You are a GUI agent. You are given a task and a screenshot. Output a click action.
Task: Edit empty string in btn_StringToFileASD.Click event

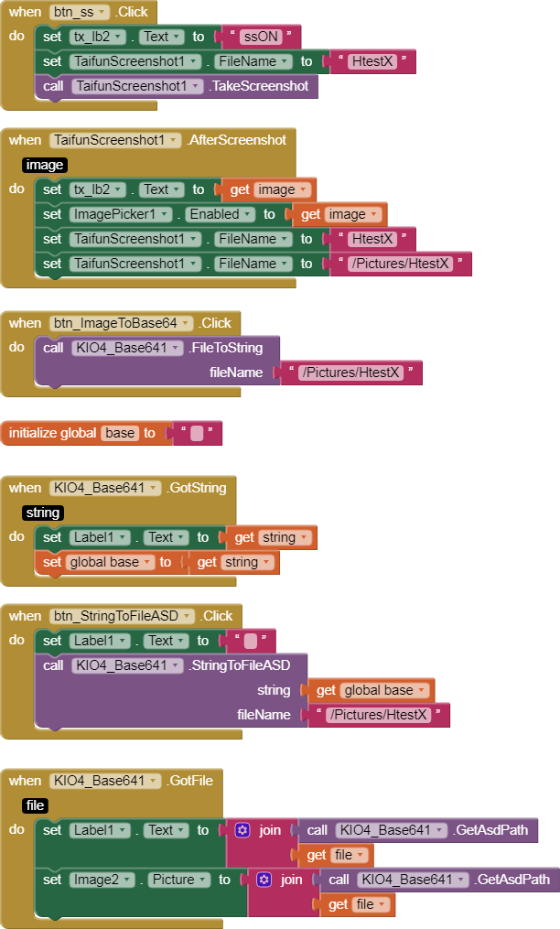click(251, 641)
